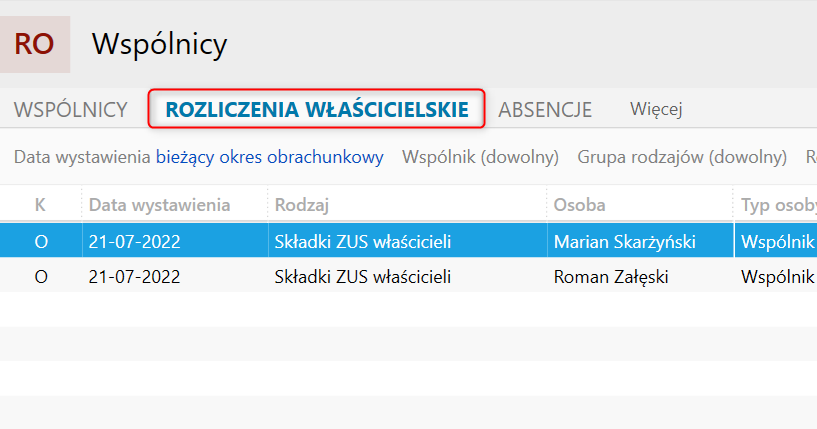Click the bieżący okres obrachunkowy filter link
Viewport: 817px width, 429px height.
[x=269, y=157]
